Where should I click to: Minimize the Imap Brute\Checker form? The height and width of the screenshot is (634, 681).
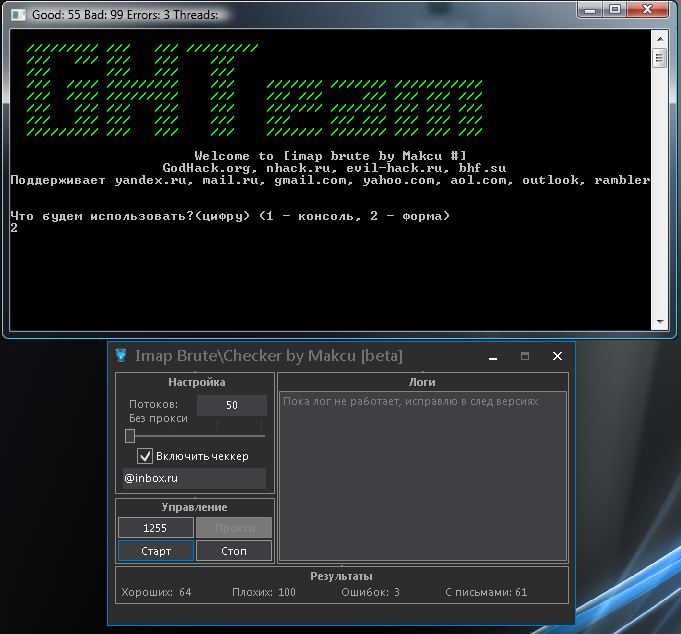[x=492, y=356]
